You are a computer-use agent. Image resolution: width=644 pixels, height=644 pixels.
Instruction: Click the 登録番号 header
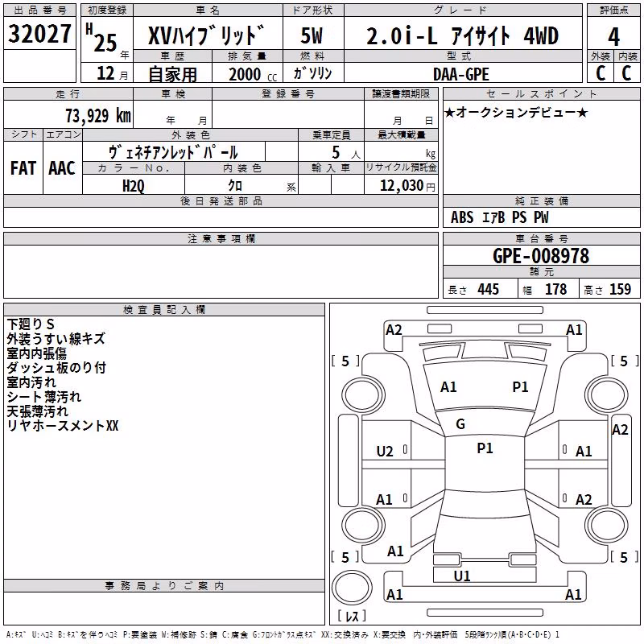pyautogui.click(x=288, y=93)
